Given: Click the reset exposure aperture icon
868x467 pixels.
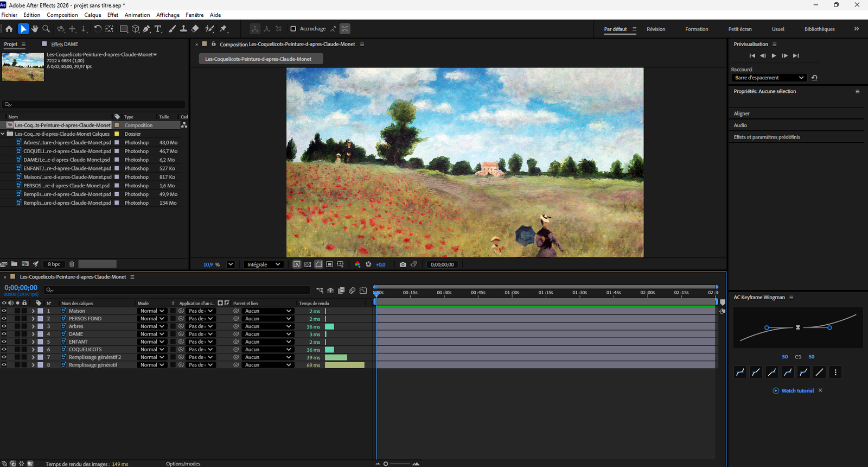Looking at the screenshot, I should pyautogui.click(x=368, y=264).
